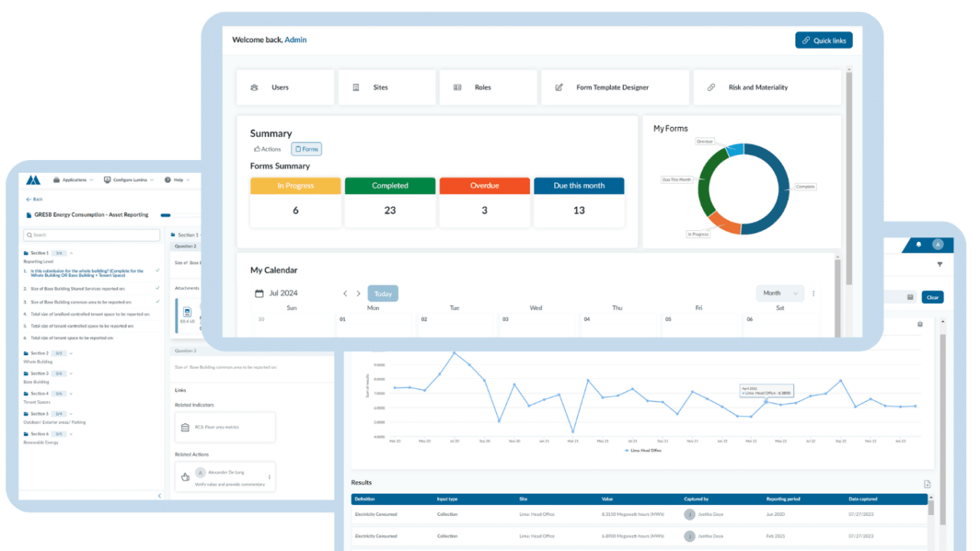Click the notification bell icon
980x551 pixels.
919,245
